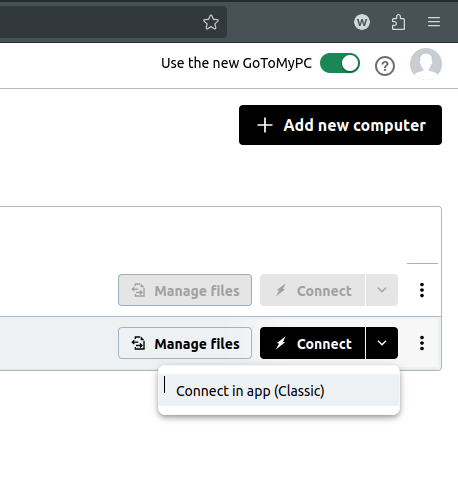Open the user profile avatar
The width and height of the screenshot is (458, 502).
tap(426, 64)
